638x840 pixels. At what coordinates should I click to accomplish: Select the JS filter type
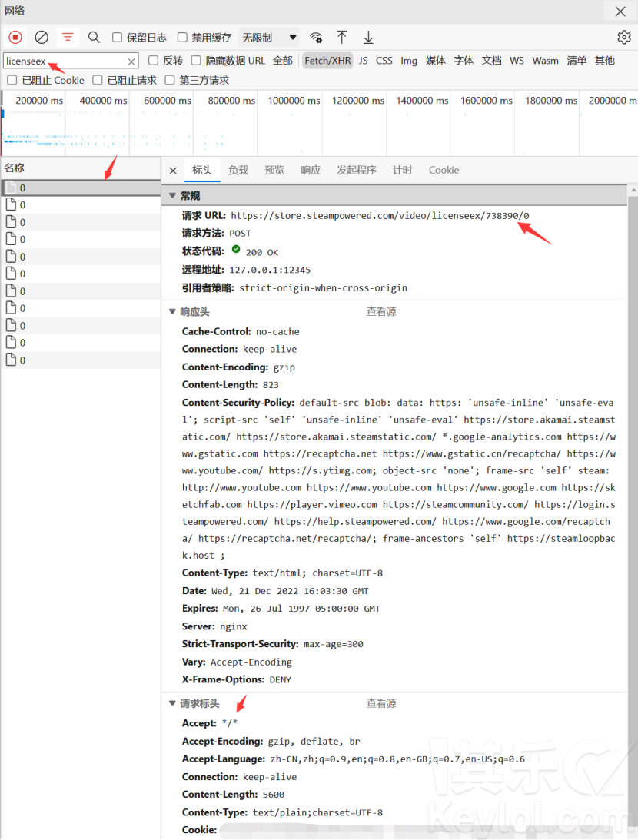point(363,61)
